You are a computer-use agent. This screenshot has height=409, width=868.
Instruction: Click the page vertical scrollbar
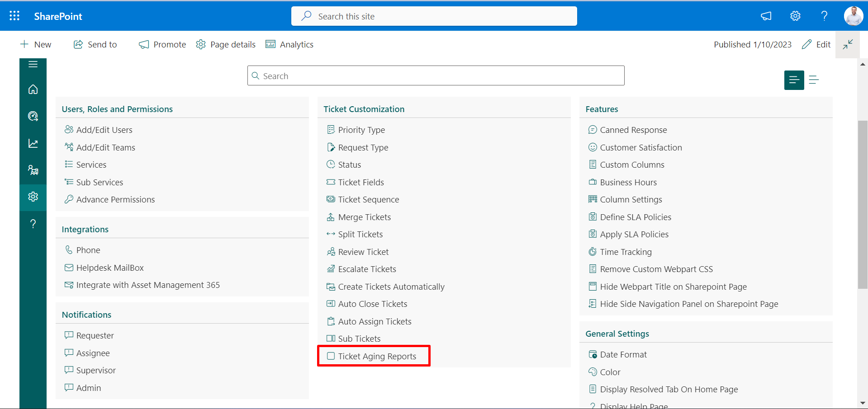863,204
